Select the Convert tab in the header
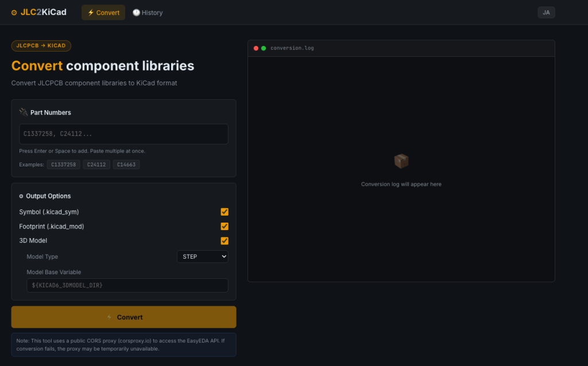Image resolution: width=588 pixels, height=366 pixels. coord(103,13)
